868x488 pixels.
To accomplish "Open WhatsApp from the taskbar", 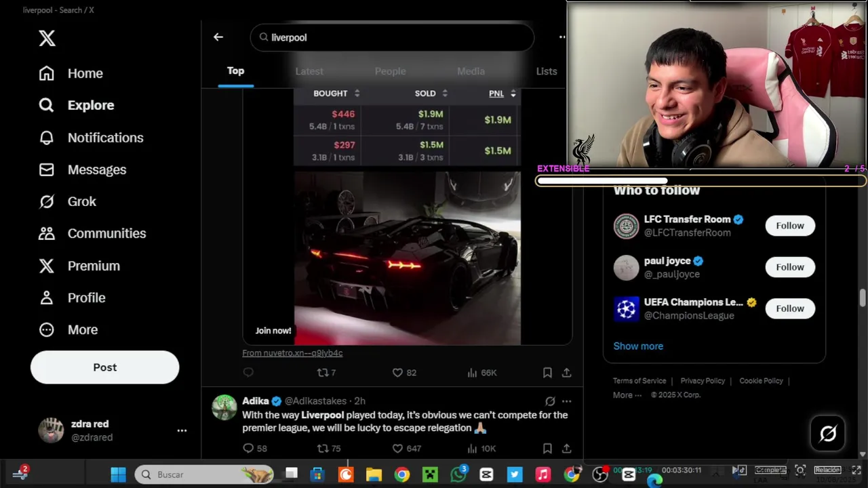I will point(458,474).
